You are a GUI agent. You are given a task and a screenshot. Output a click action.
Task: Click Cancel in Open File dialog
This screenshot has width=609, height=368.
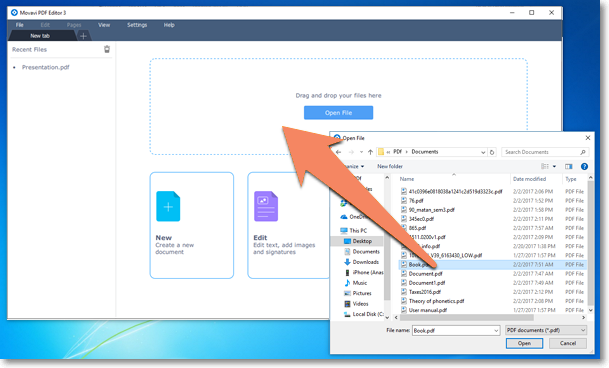[568, 343]
